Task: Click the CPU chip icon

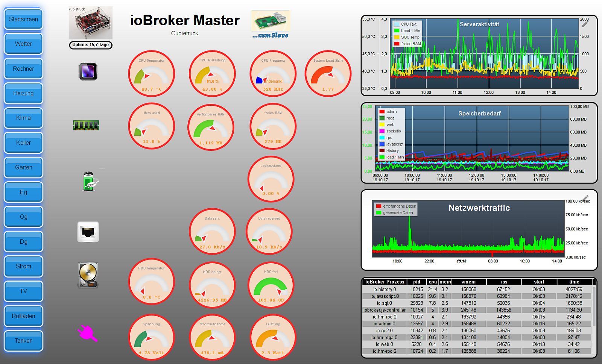Action: [88, 71]
